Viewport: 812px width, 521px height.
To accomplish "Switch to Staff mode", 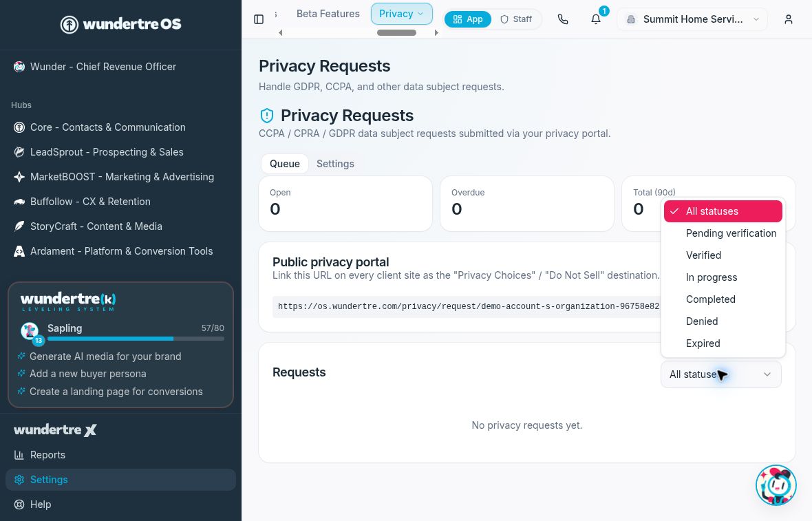I will coord(516,19).
